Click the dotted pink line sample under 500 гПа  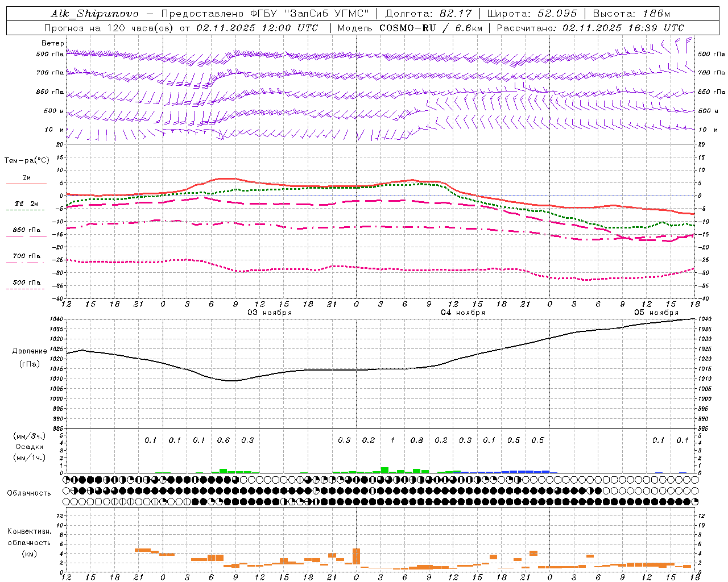click(x=25, y=289)
